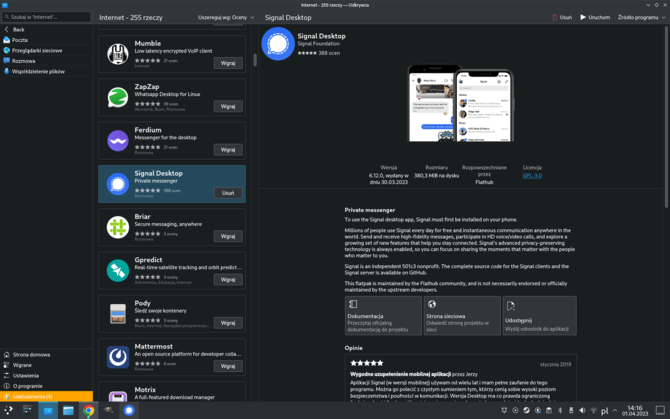
Task: Focus the Szukaj w 'Internet' search field
Action: point(46,17)
